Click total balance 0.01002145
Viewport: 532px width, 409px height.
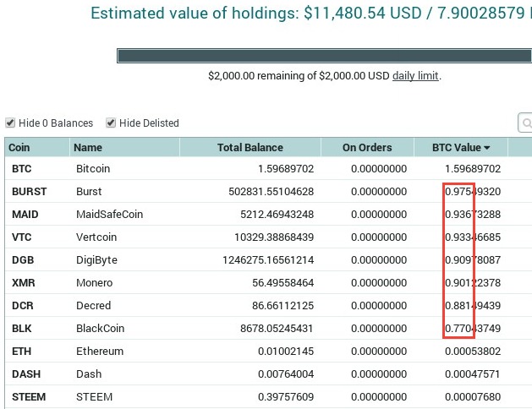point(286,351)
